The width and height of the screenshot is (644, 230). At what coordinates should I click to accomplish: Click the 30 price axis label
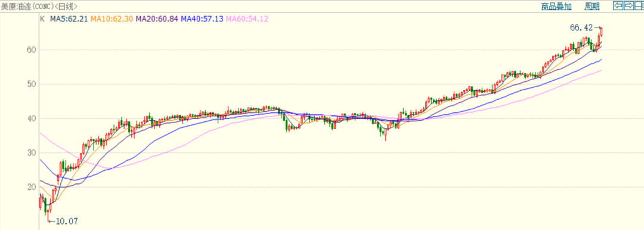click(x=32, y=153)
